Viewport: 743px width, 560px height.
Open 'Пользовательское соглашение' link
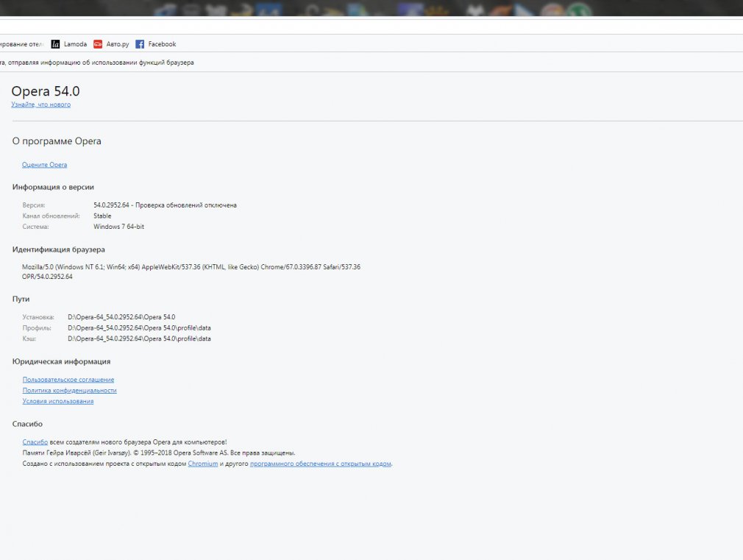[x=68, y=379]
